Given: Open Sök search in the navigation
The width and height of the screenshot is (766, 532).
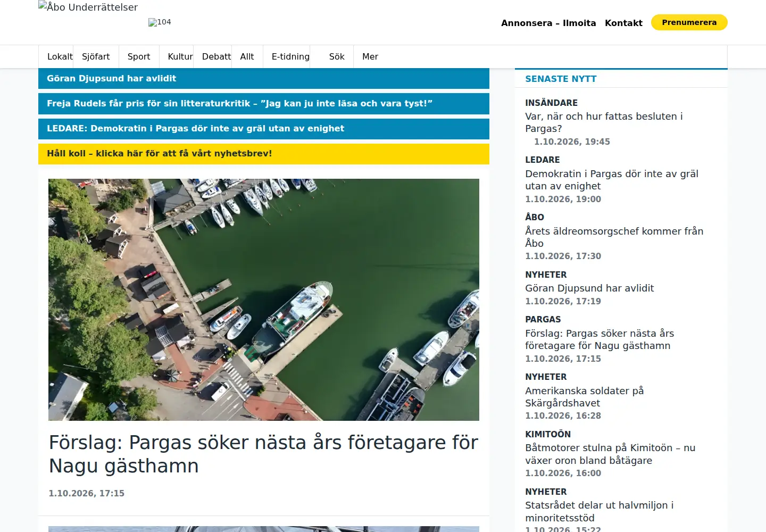Looking at the screenshot, I should pyautogui.click(x=337, y=56).
